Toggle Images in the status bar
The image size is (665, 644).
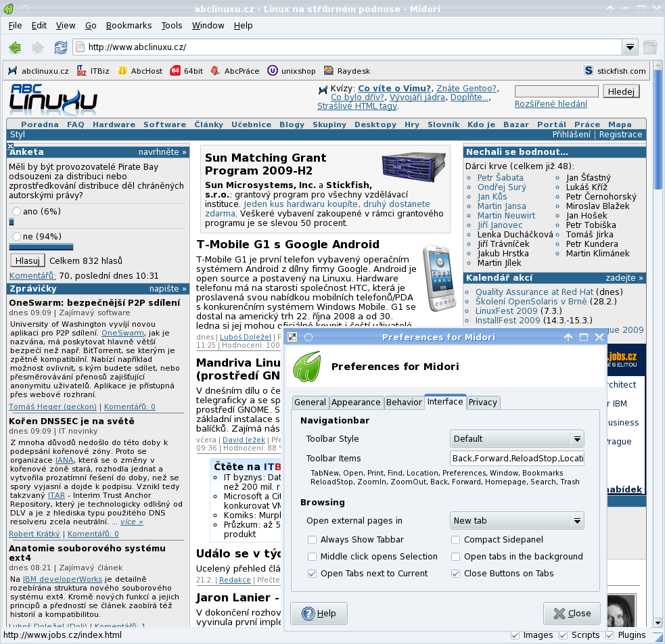[x=515, y=635]
